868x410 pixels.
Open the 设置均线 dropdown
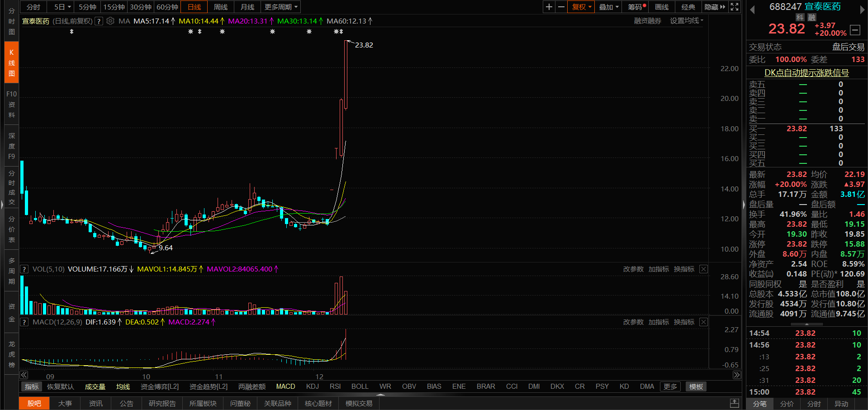[686, 21]
